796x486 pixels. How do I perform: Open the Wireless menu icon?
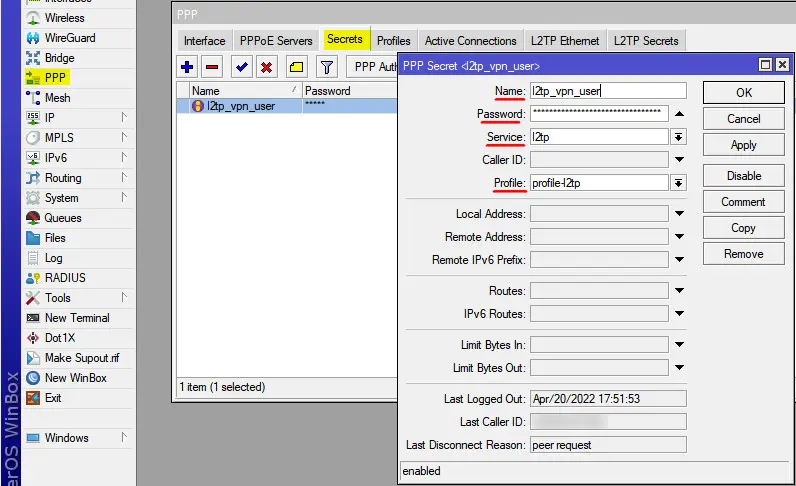click(33, 18)
